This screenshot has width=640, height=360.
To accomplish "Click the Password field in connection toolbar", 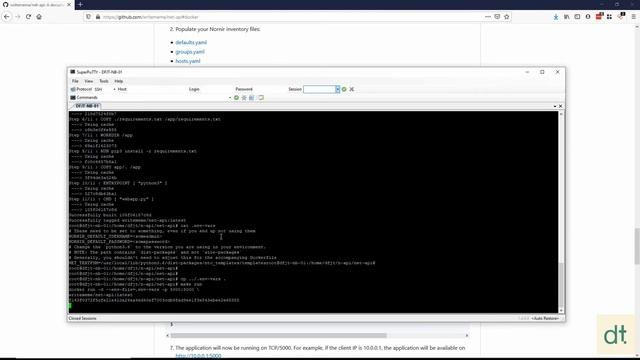I will pyautogui.click(x=270, y=89).
